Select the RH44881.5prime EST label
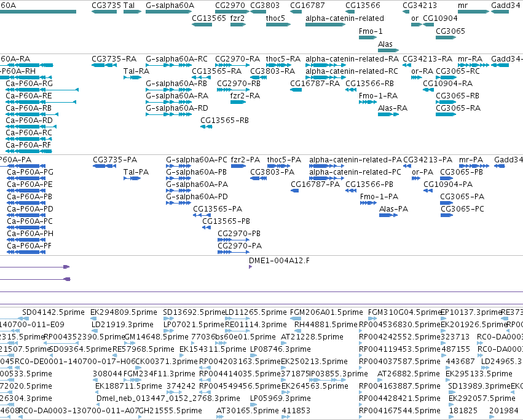The image size is (523, 420). (326, 325)
